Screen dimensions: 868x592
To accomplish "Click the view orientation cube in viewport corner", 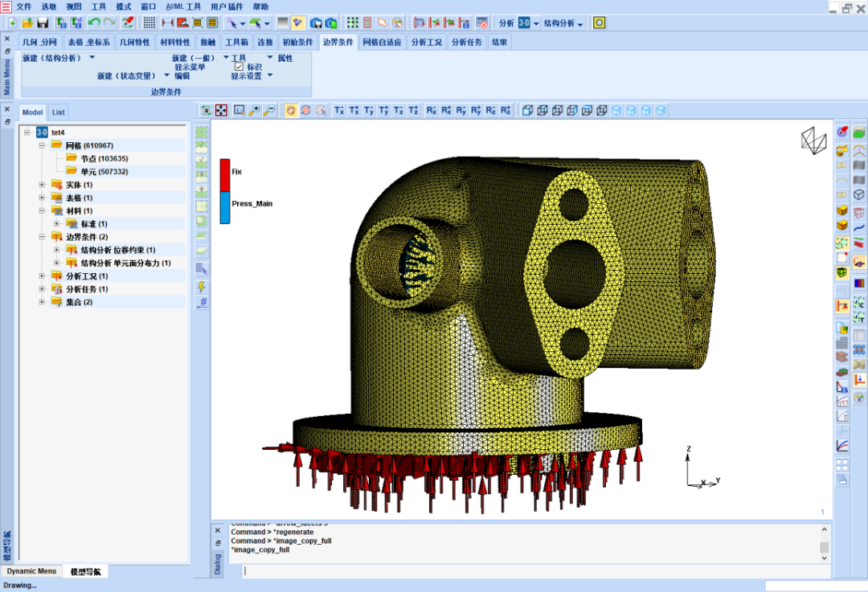I will coord(813,141).
